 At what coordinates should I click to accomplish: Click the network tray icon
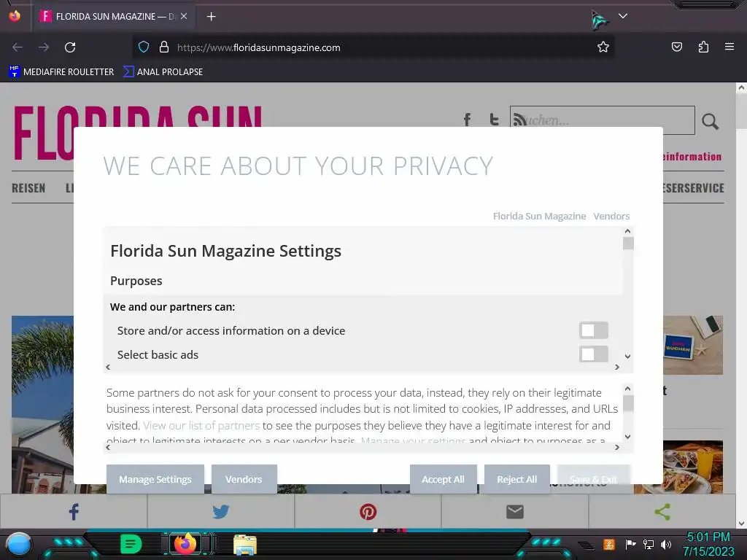click(x=649, y=544)
